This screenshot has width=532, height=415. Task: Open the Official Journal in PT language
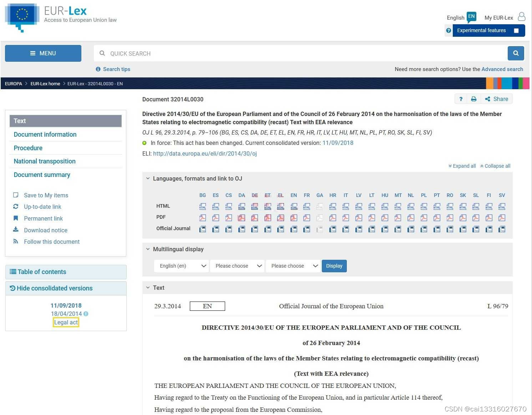coord(437,229)
